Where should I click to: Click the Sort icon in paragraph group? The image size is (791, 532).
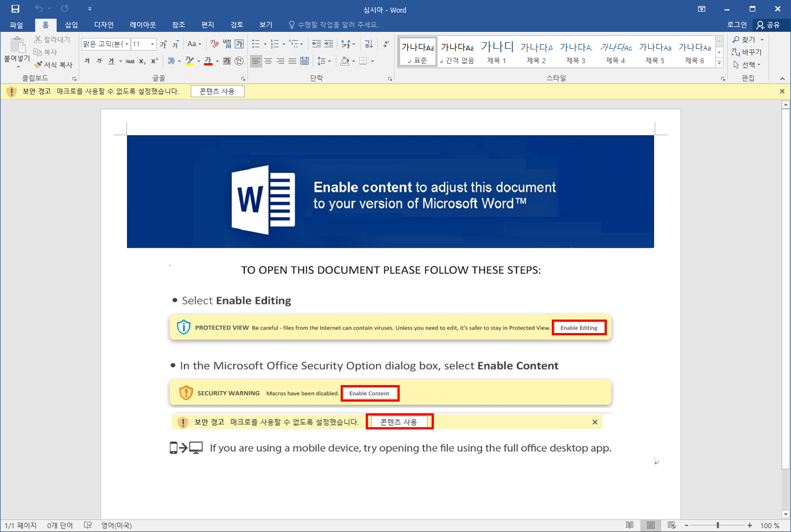click(368, 44)
